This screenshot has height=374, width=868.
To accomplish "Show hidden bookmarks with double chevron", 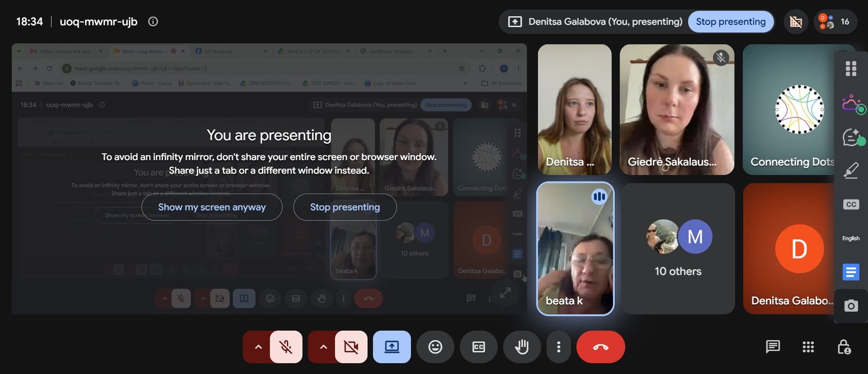I will click(x=465, y=83).
